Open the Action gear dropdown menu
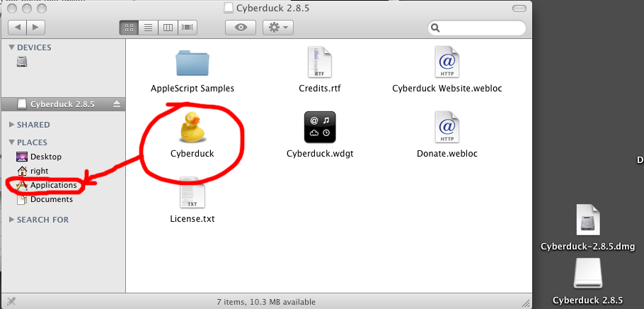 (x=277, y=28)
